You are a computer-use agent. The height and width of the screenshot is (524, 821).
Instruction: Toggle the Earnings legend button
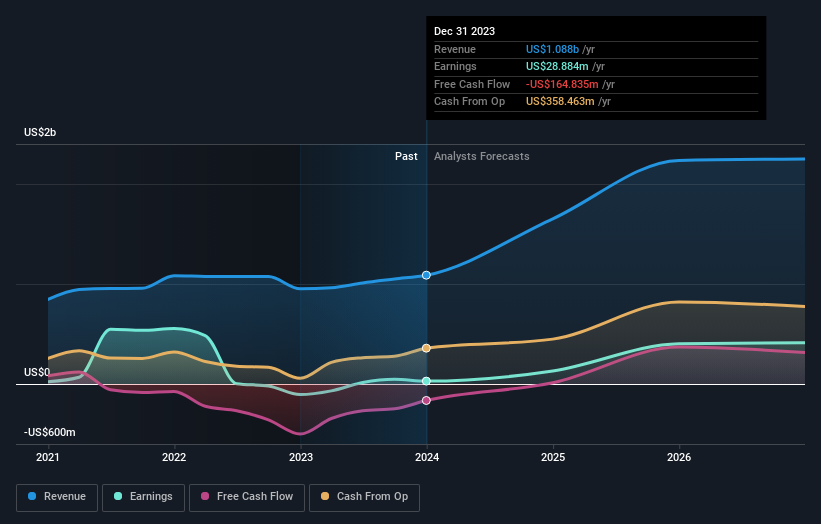pos(143,497)
